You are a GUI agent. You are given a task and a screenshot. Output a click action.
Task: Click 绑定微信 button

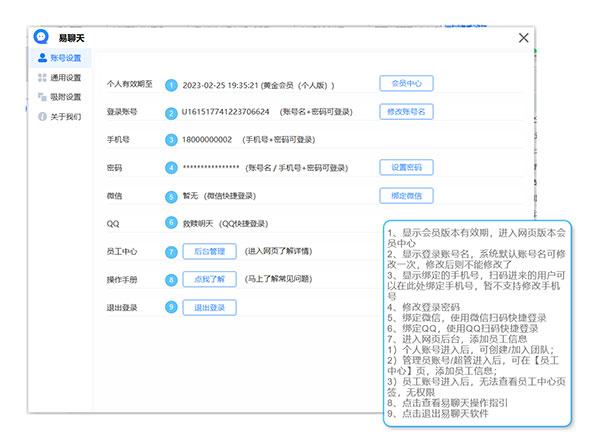point(406,196)
